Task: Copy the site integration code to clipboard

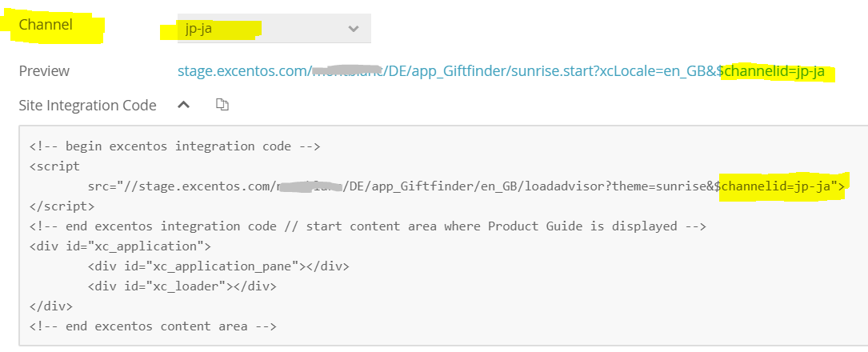Action: pyautogui.click(x=223, y=105)
